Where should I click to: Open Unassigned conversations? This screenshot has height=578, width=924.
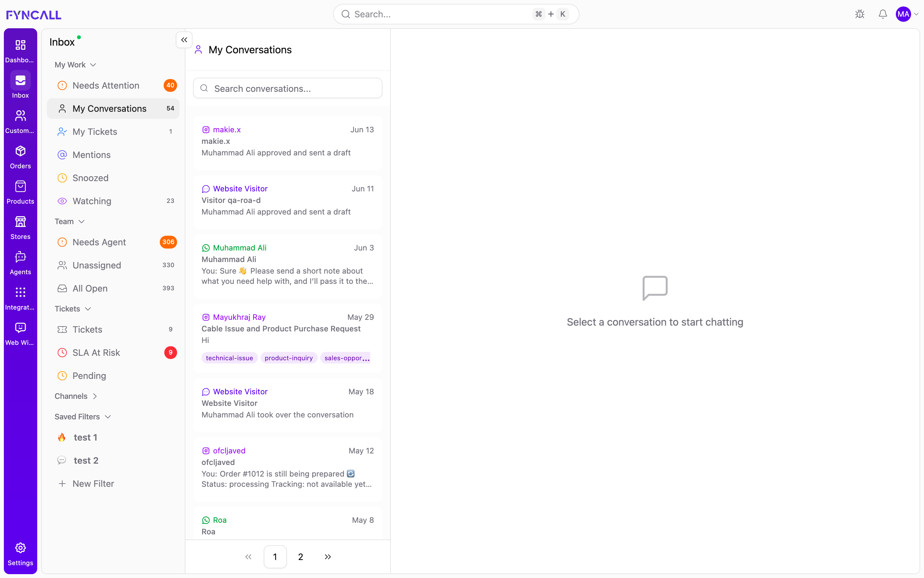(x=113, y=265)
